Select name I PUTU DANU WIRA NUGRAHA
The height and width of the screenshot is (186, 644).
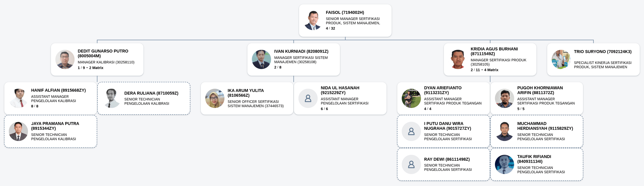tap(447, 126)
